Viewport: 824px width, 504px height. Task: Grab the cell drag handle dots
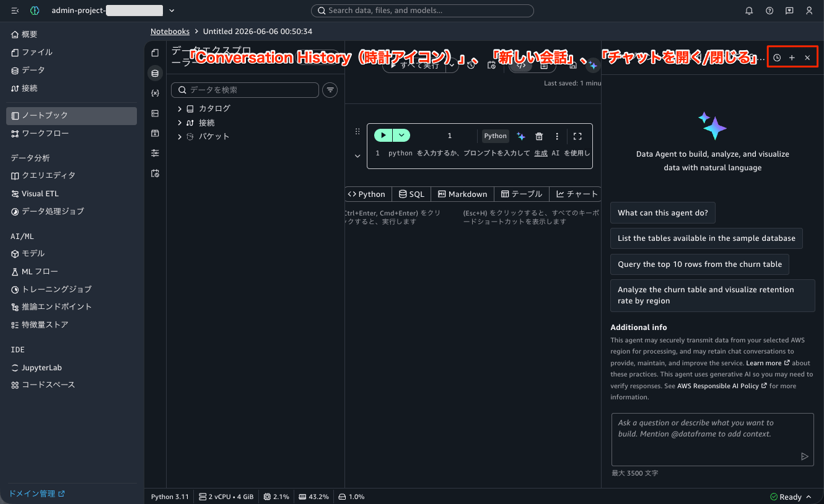[357, 131]
